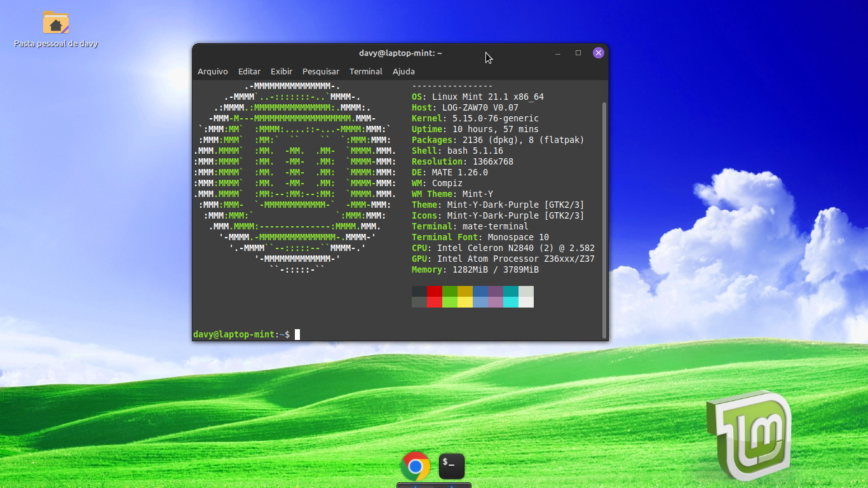Click the Terminal Font value Monospace 10
Viewport: 868px width, 488px height.
(x=519, y=238)
